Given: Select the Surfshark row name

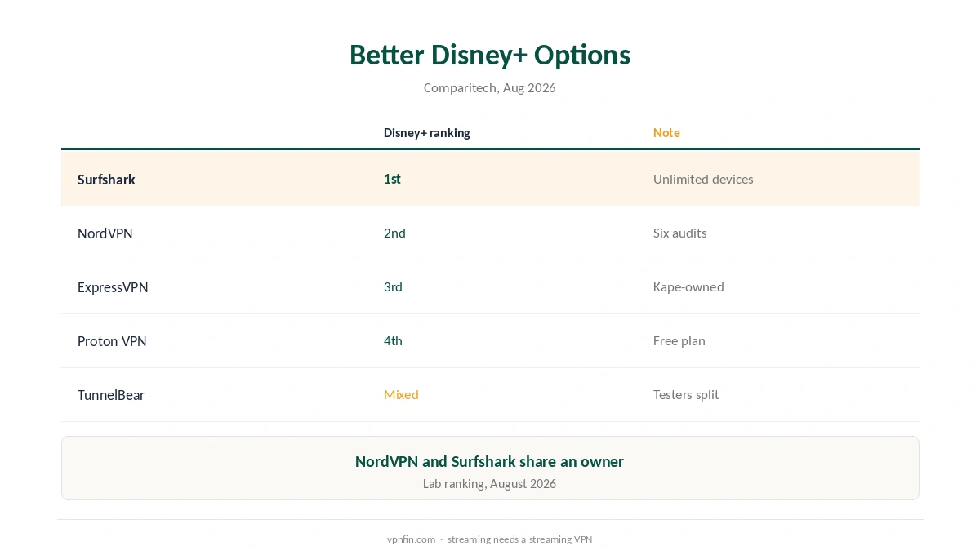Looking at the screenshot, I should click(106, 179).
